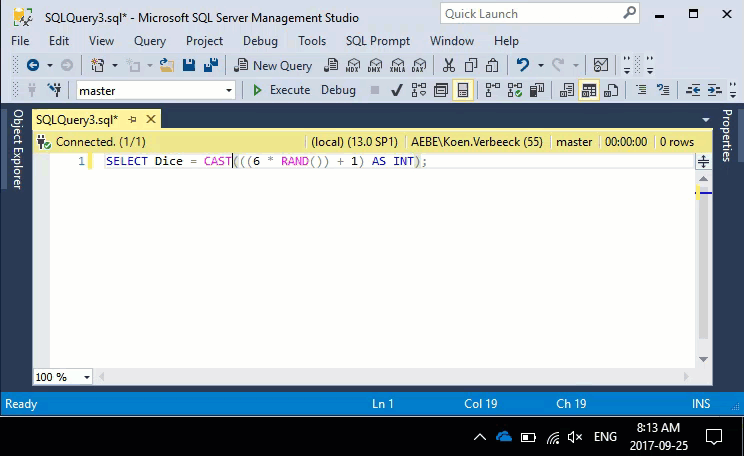Click the Uncomment Selected Lines icon
This screenshot has height=456, width=744.
(x=663, y=90)
